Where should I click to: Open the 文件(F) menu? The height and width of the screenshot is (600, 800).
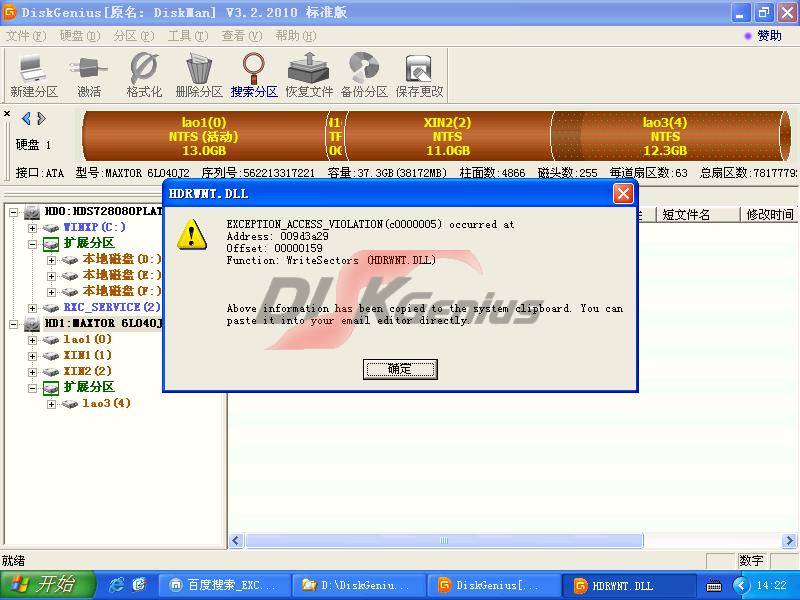point(26,36)
